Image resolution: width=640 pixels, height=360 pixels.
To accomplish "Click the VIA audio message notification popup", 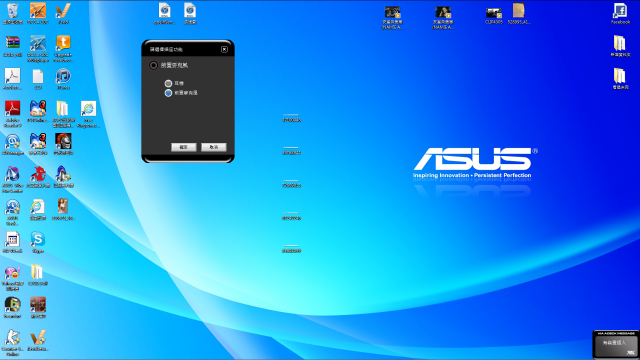I will tap(616, 344).
